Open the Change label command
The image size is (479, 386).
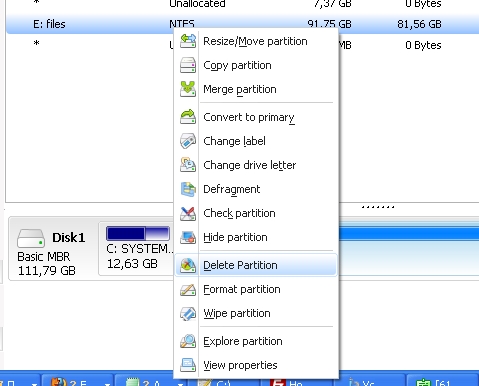256,141
